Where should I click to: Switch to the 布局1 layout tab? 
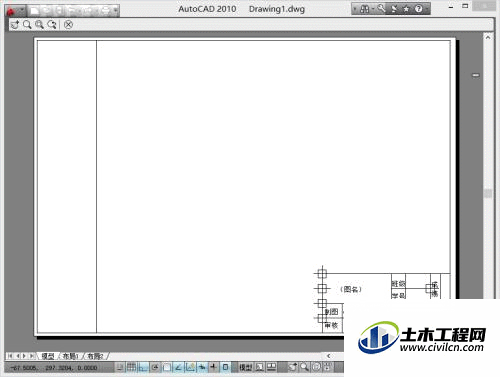tap(70, 356)
